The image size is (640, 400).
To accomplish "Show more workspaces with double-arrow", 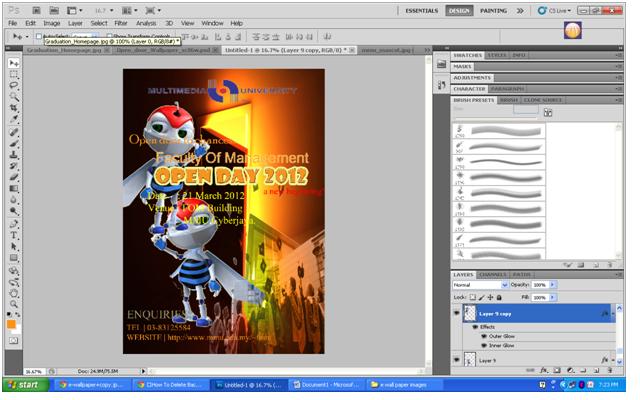I will coord(520,11).
